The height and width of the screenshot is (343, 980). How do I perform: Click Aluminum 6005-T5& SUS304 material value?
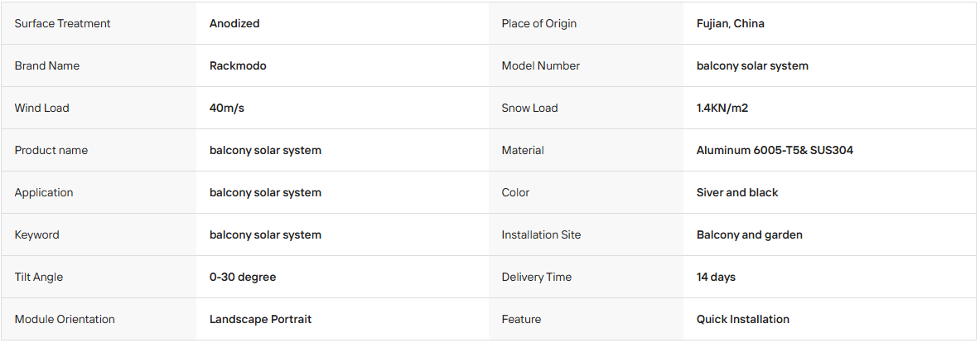(x=775, y=151)
